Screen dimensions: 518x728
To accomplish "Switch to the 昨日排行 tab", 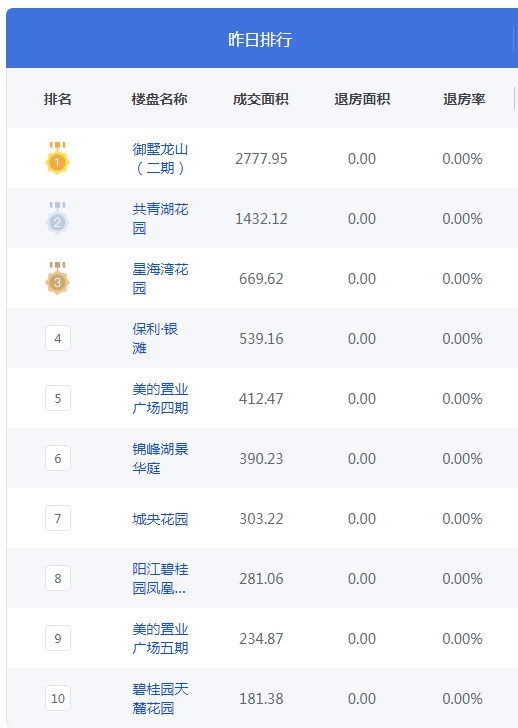I will point(260,39).
